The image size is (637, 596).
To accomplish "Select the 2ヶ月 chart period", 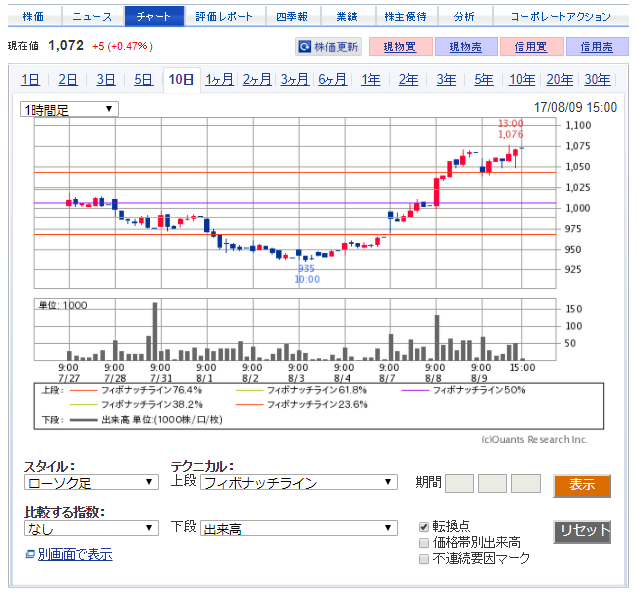I will tap(257, 79).
